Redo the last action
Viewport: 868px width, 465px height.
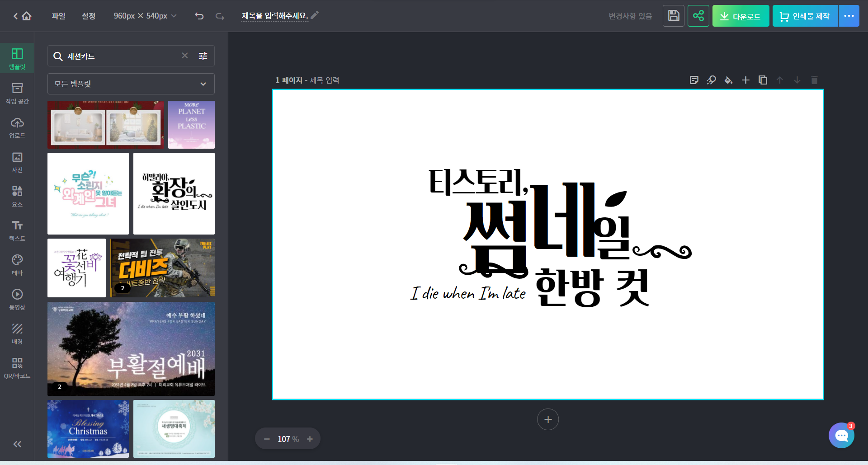coord(220,16)
